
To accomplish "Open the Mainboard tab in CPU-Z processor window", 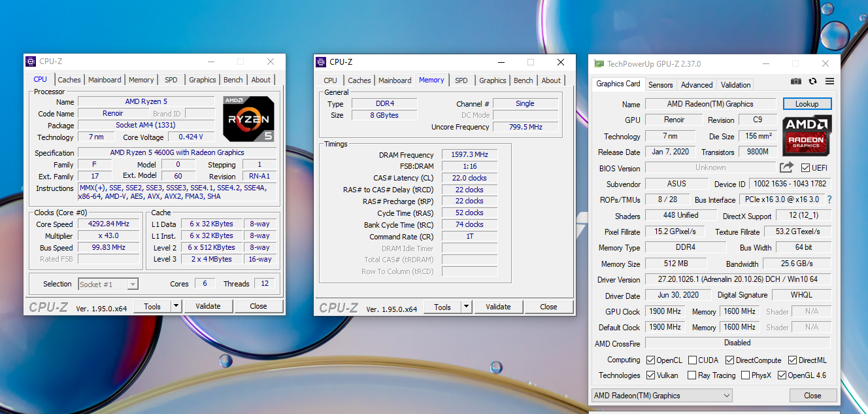I will (x=105, y=80).
